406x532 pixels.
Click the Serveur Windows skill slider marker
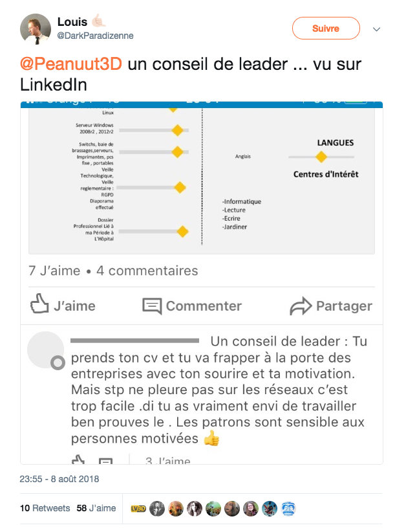tap(177, 130)
